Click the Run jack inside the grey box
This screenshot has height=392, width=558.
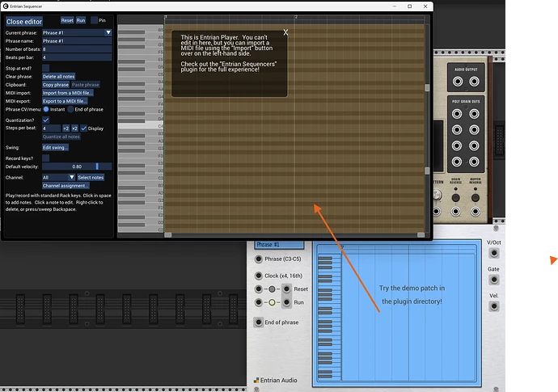[x=286, y=302]
